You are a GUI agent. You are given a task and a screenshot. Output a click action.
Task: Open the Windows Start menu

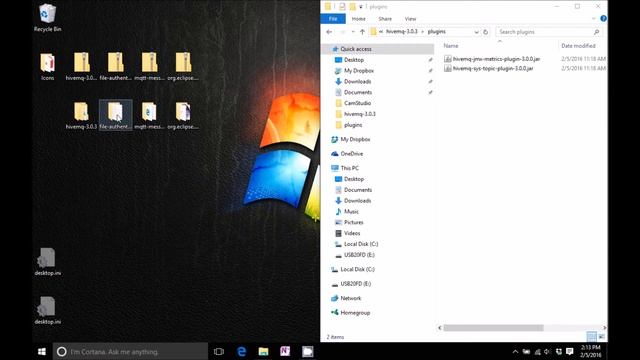pyautogui.click(x=42, y=351)
